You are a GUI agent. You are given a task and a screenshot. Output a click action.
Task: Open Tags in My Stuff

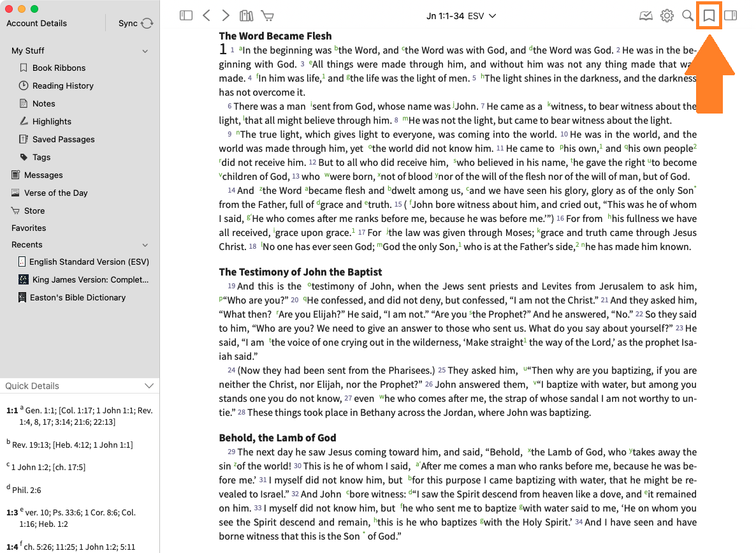click(41, 157)
